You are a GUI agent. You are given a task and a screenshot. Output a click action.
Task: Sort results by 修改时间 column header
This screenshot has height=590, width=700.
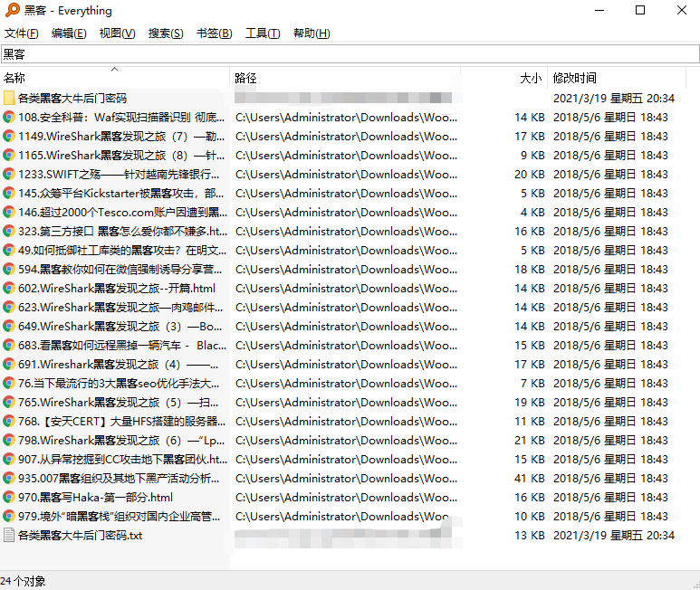pyautogui.click(x=617, y=78)
